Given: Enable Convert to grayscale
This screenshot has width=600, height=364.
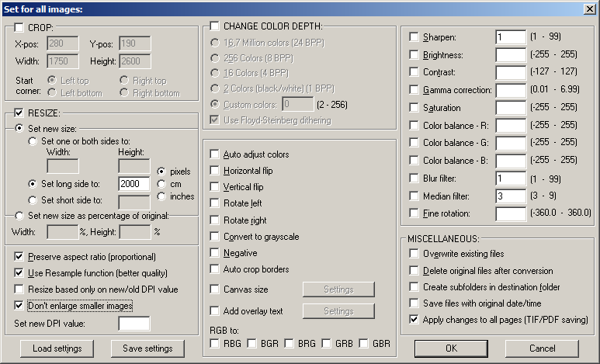Looking at the screenshot, I should [215, 237].
